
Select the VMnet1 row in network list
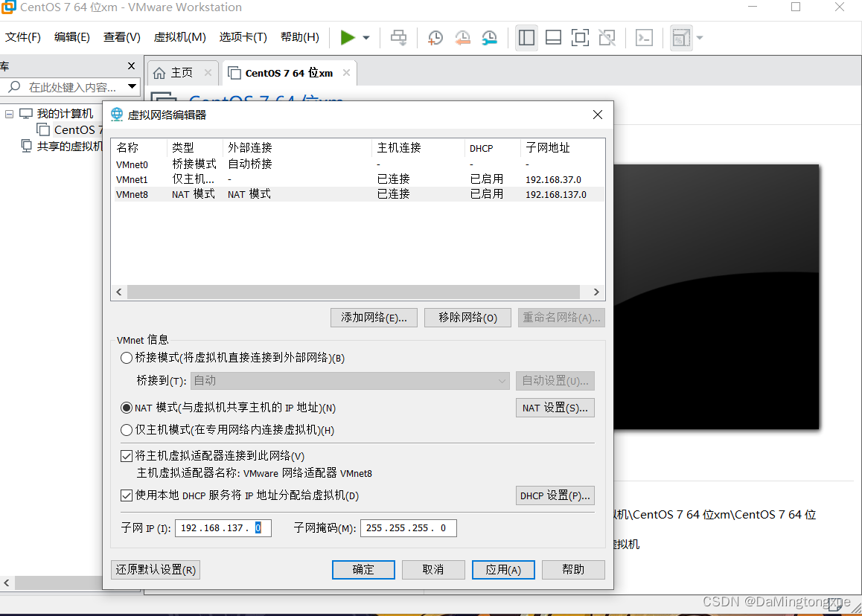tap(358, 179)
